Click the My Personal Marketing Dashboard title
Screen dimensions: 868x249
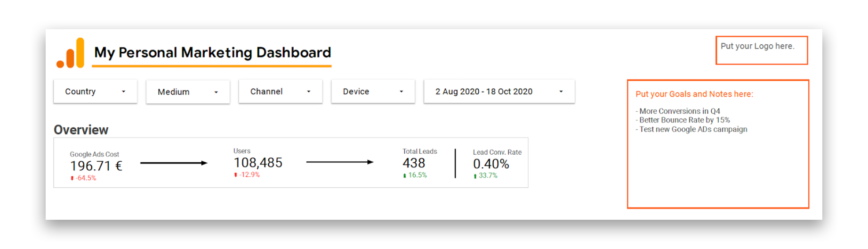(x=213, y=52)
